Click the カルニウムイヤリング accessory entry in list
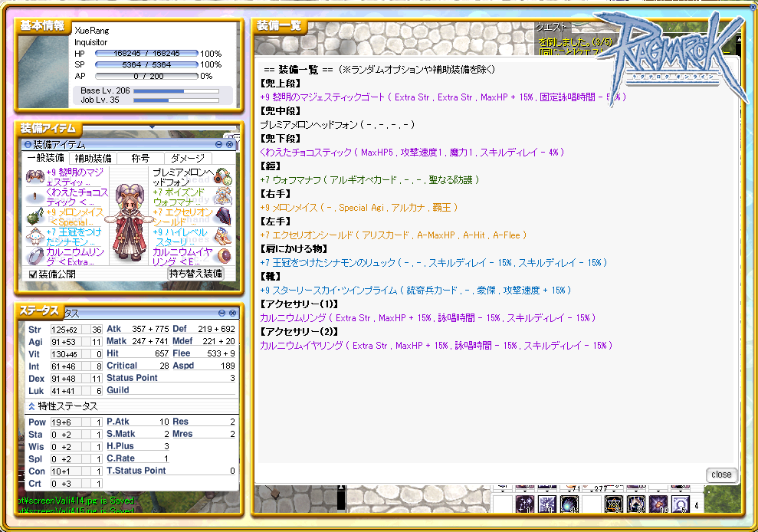Image resolution: width=758 pixels, height=532 pixels. pyautogui.click(x=436, y=345)
